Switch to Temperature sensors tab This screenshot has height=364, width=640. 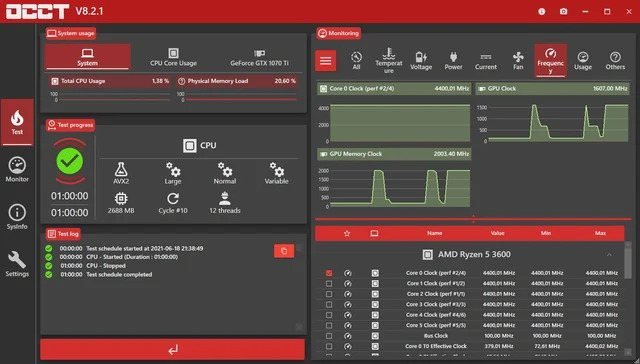(389, 61)
